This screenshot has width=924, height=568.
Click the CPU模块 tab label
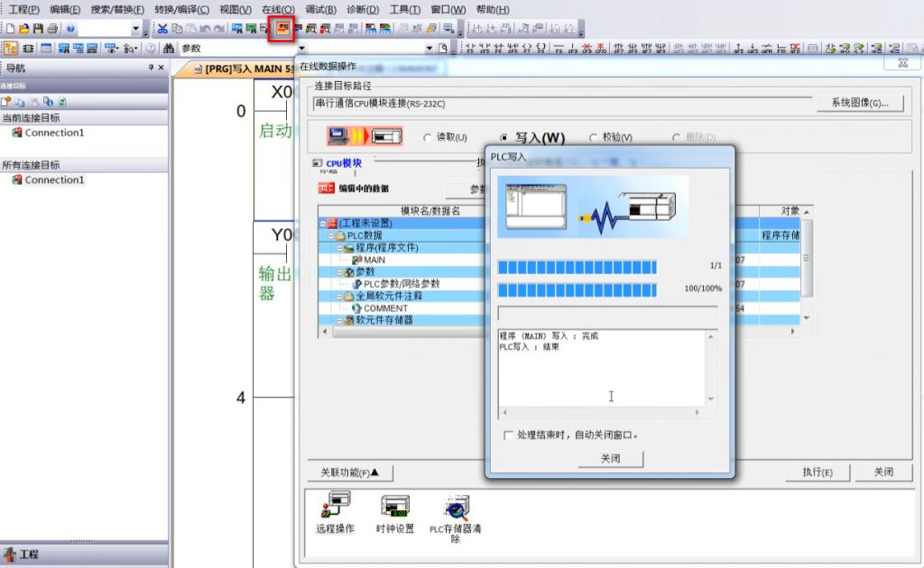coord(344,163)
